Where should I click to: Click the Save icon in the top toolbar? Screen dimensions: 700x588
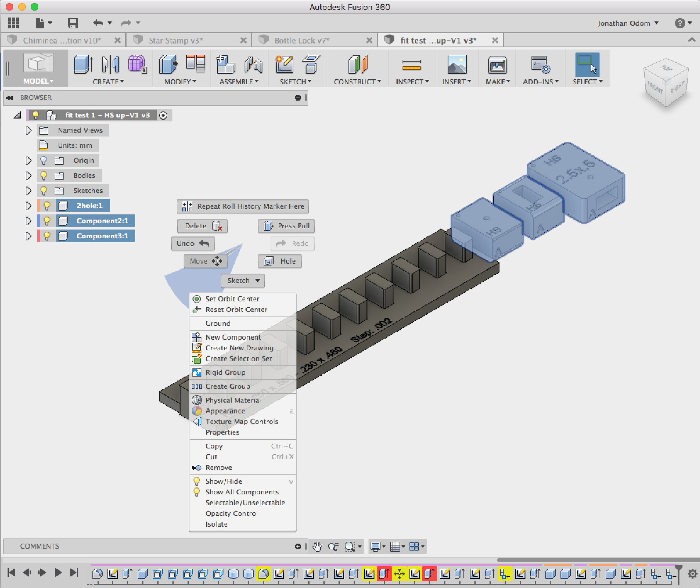click(73, 23)
